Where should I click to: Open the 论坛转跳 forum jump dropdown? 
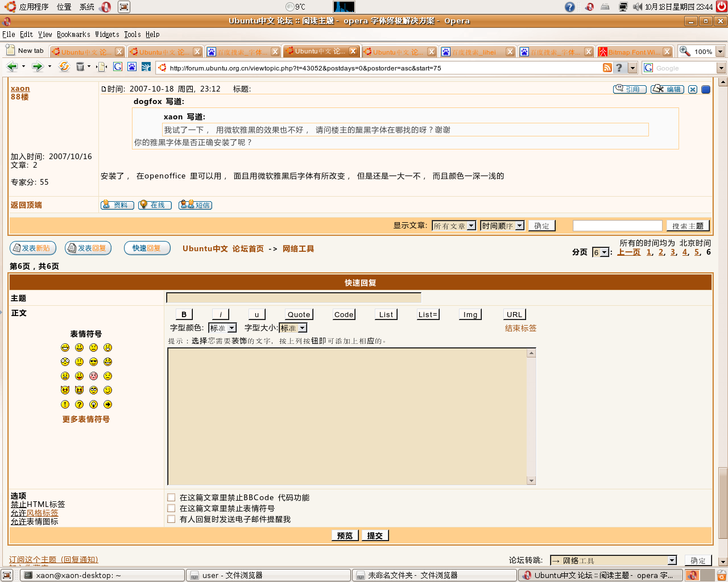(614, 560)
